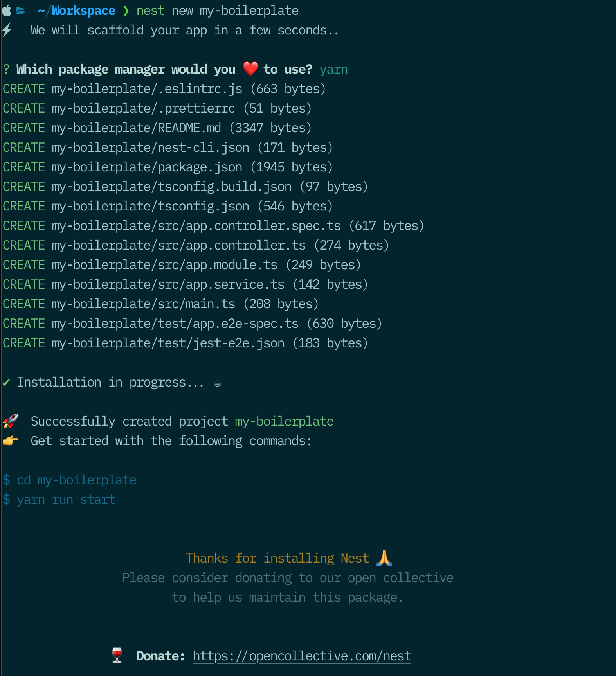The width and height of the screenshot is (616, 676).
Task: Click 'Installation in progress...' text
Action: 110,383
